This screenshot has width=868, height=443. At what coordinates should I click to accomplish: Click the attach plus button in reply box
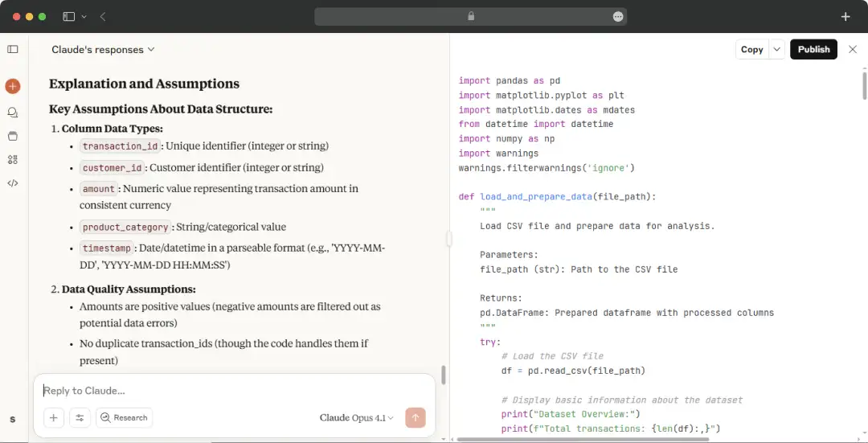54,417
